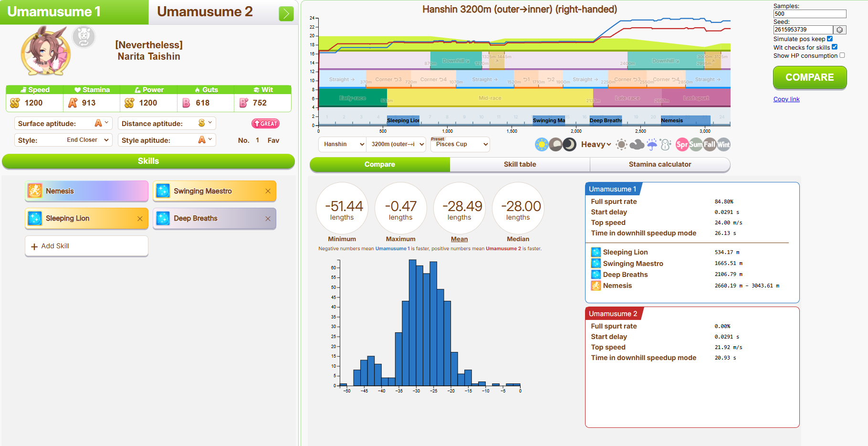Image resolution: width=868 pixels, height=446 pixels.
Task: Select the Winter season badge
Action: click(724, 144)
